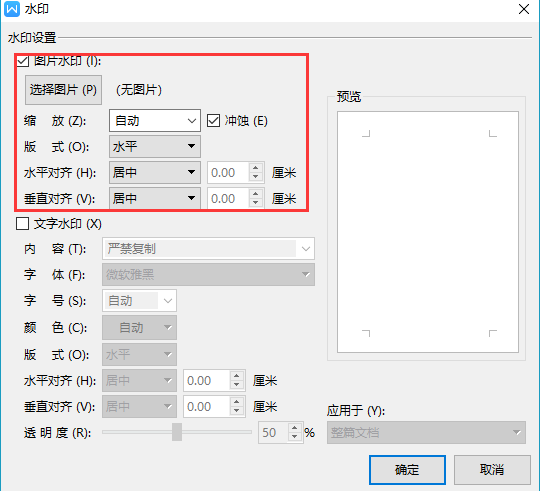Image resolution: width=542 pixels, height=491 pixels.
Task: Increase picture horizontal offset with up arrow
Action: click(x=255, y=168)
